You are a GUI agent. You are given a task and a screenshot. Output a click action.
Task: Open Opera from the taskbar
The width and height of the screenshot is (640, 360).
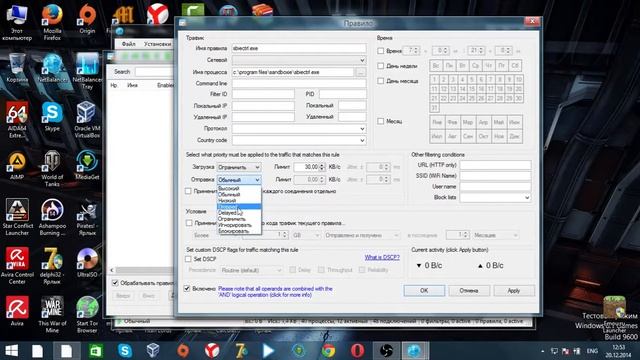(x=357, y=351)
